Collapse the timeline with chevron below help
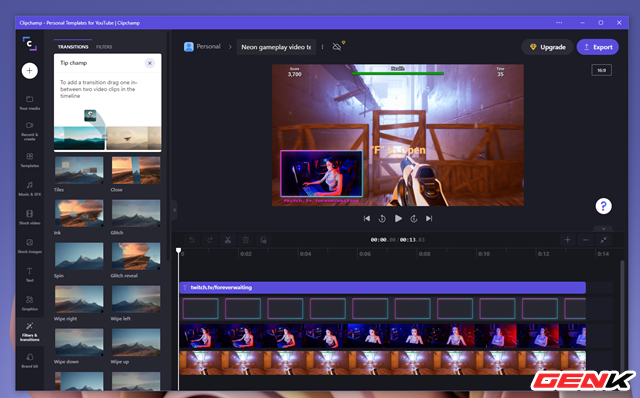The image size is (640, 398). tap(603, 229)
